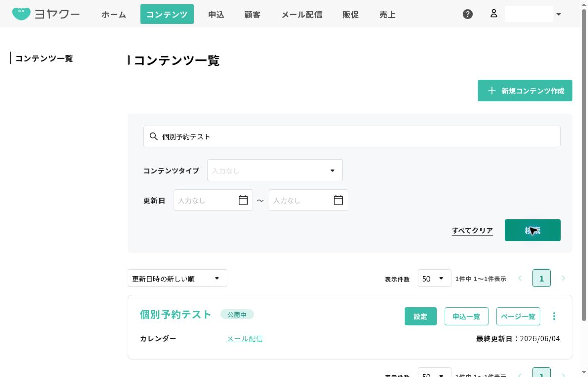
Task: Click the upper previous page chevron
Action: [x=520, y=279]
